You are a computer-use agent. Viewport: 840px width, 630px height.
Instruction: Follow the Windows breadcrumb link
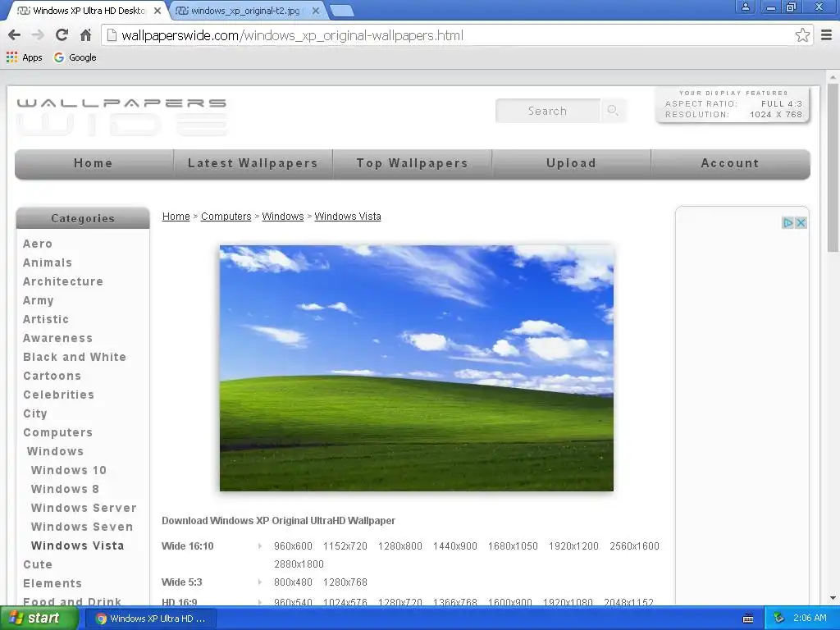(282, 217)
